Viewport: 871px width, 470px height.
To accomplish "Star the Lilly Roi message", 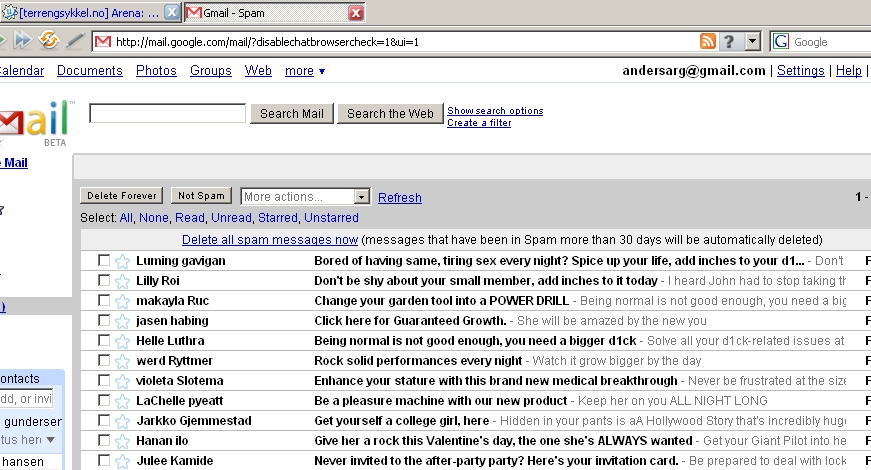I will 122,281.
